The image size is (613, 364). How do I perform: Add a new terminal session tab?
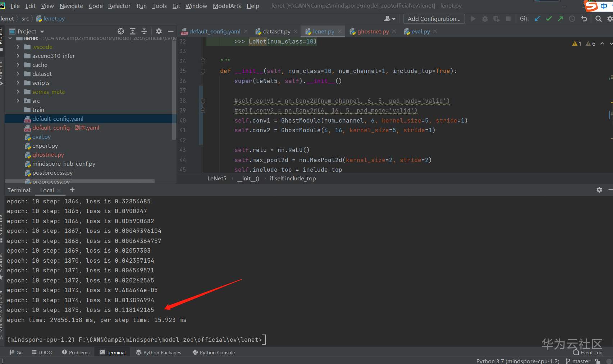[x=72, y=190]
